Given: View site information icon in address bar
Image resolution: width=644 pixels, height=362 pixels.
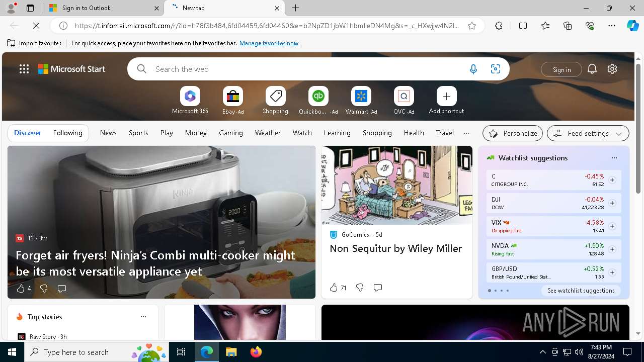Looking at the screenshot, I should click(x=63, y=26).
